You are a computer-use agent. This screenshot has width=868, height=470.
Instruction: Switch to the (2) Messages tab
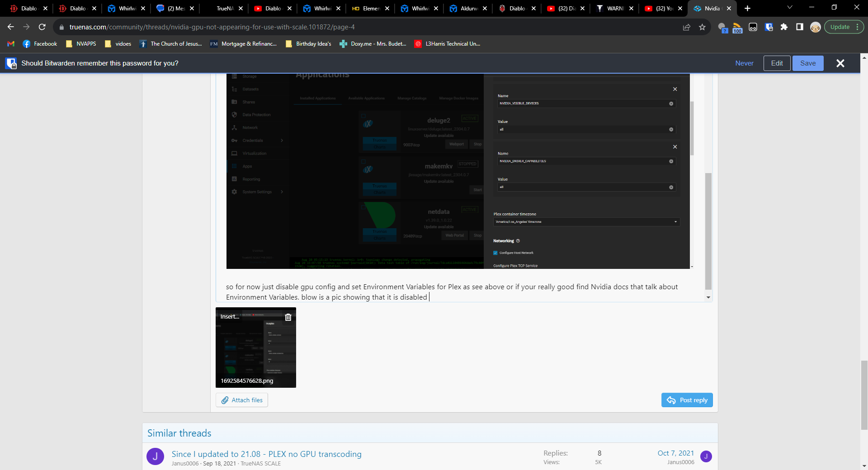click(175, 8)
